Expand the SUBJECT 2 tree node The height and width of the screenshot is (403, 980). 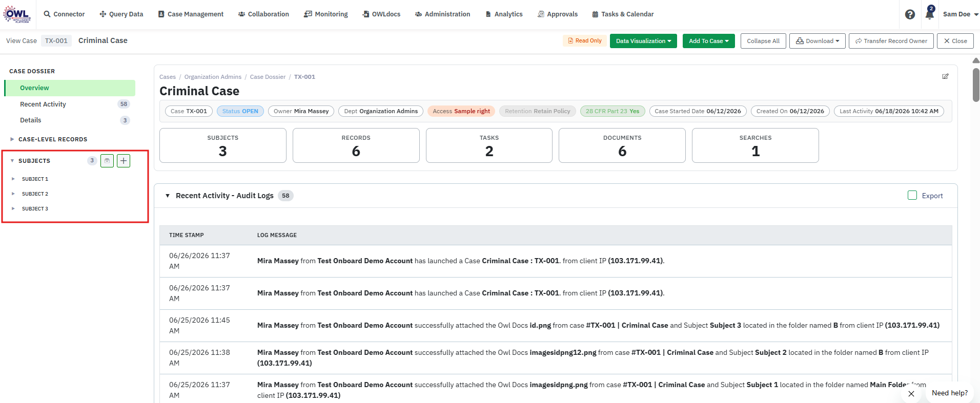click(x=13, y=194)
